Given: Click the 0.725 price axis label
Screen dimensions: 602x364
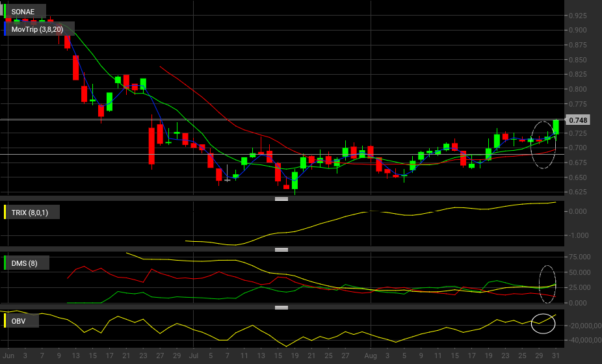Looking at the screenshot, I should tap(578, 133).
